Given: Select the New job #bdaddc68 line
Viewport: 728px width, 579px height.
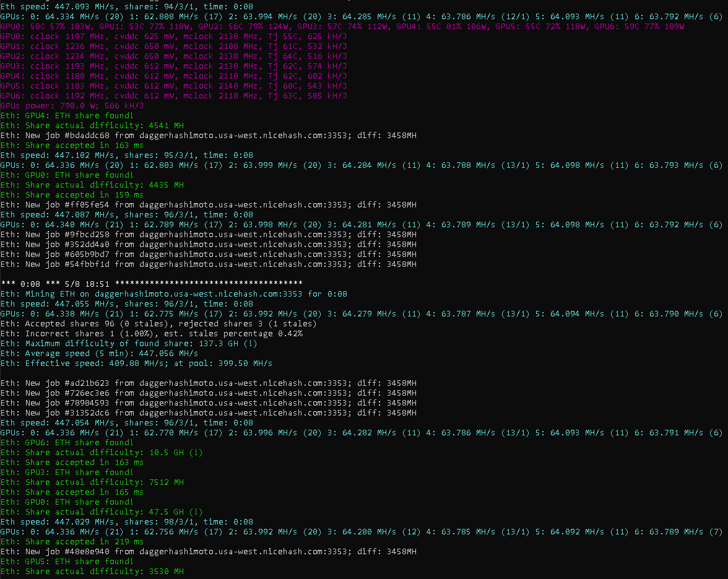Looking at the screenshot, I should tap(209, 136).
